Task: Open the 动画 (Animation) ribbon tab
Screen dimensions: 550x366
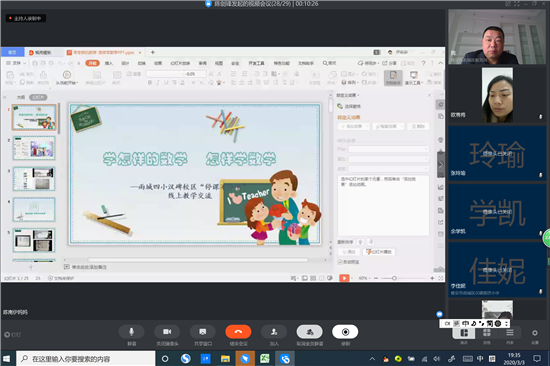Action: coord(158,63)
